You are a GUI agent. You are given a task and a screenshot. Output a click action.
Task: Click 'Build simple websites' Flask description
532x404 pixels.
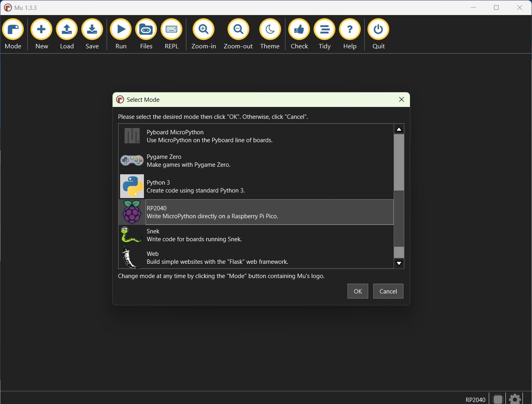tap(218, 262)
